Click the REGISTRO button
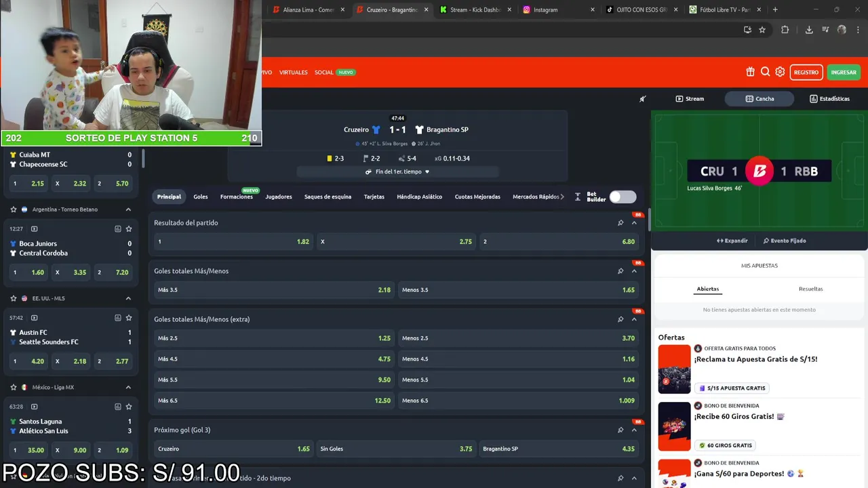This screenshot has width=868, height=488. tap(806, 72)
